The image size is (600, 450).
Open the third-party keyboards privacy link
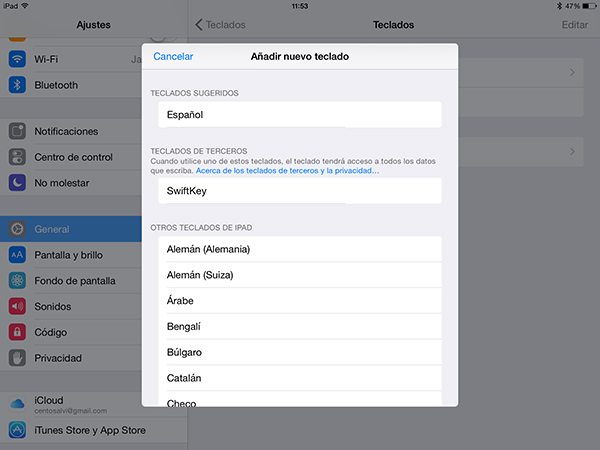[x=287, y=171]
